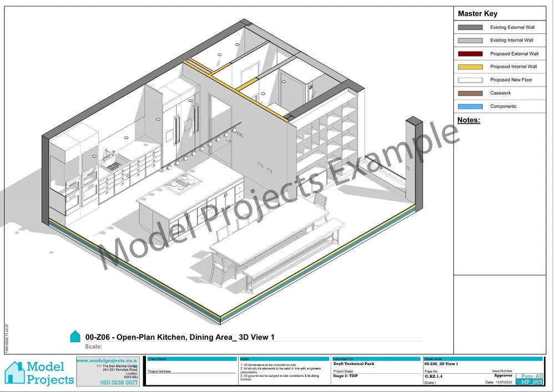Open the www.modelprojects.co.uk website link
Screen dimensions: 555x392
pos(107,359)
